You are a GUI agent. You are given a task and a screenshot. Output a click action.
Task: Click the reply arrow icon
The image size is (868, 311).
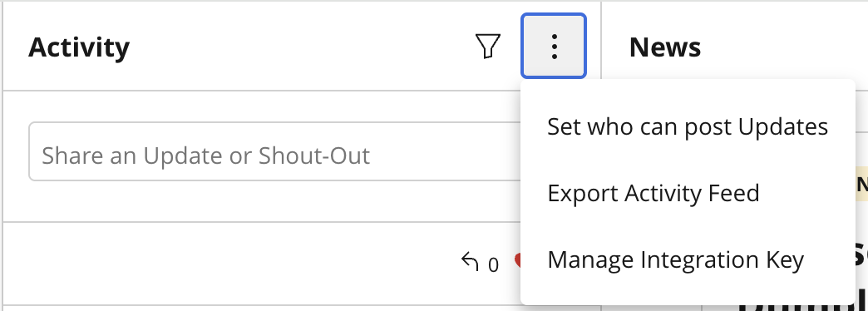click(x=470, y=262)
